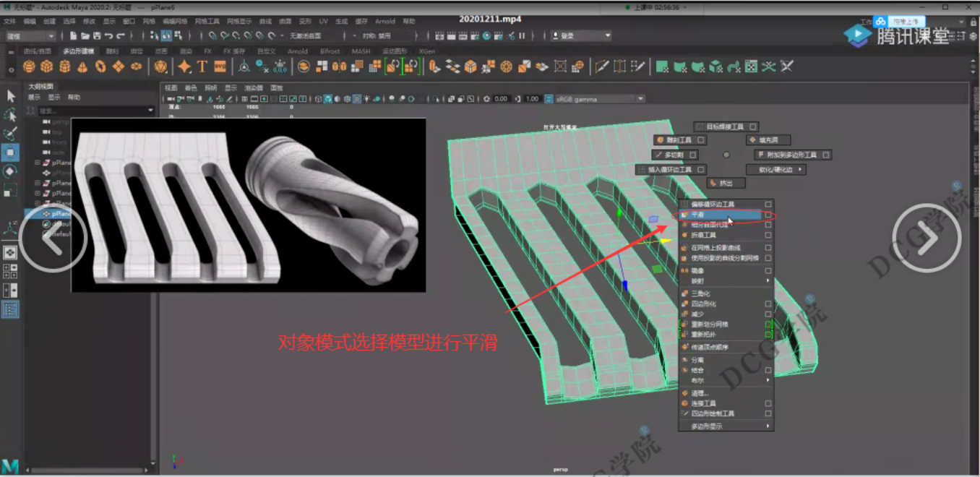
Task: Click the save scene icon
Action: point(97,36)
